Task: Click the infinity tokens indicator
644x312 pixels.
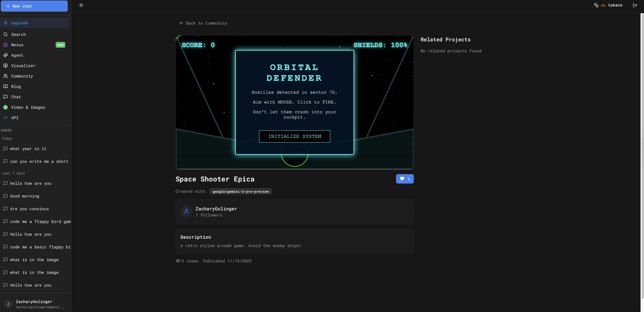Action: click(603, 5)
